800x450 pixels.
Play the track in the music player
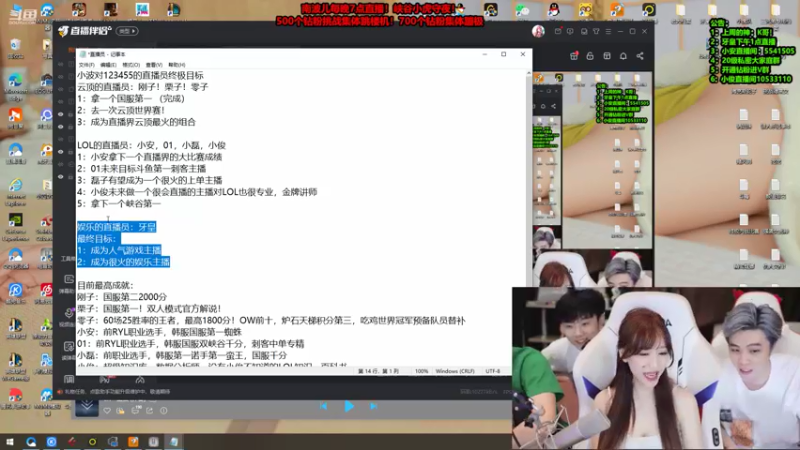(349, 406)
